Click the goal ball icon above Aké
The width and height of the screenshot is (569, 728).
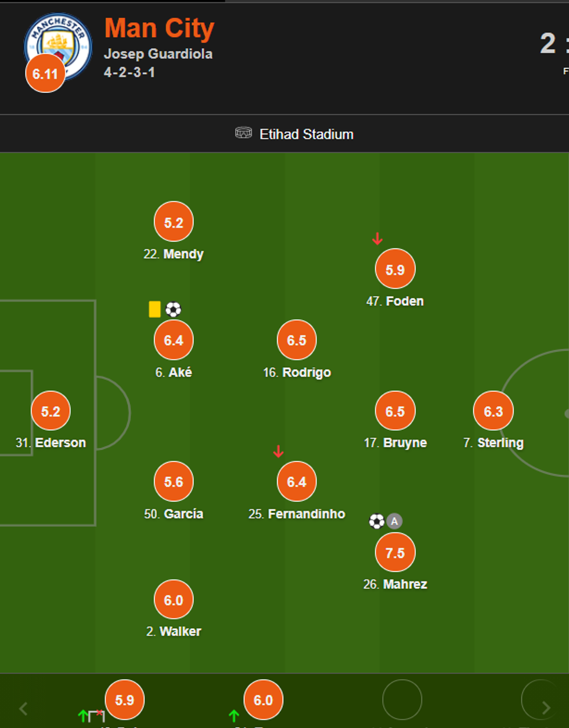point(173,309)
